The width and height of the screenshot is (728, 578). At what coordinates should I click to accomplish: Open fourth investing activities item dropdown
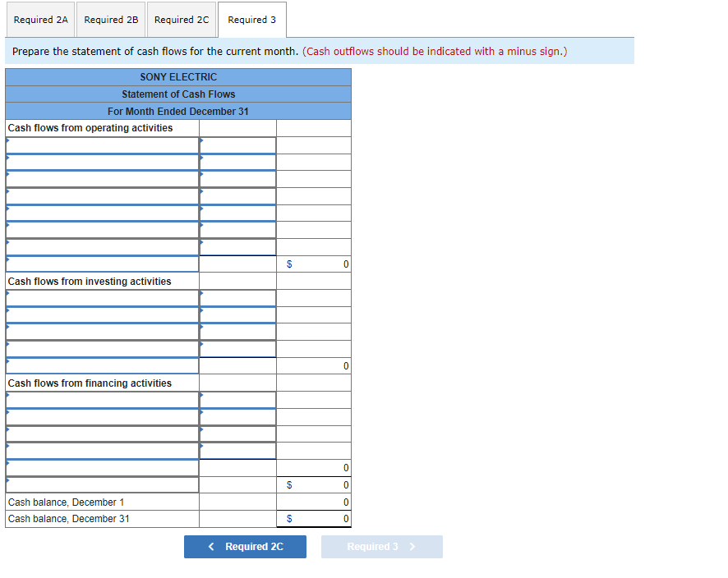tap(103, 349)
